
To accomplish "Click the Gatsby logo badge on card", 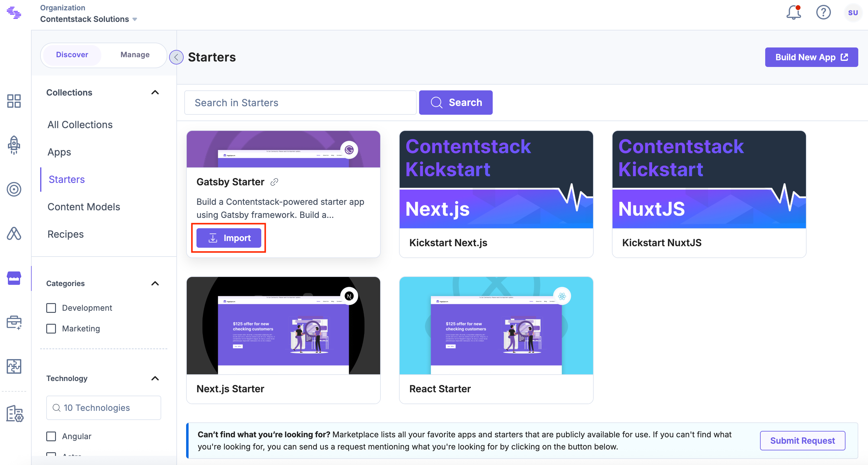I will click(349, 150).
